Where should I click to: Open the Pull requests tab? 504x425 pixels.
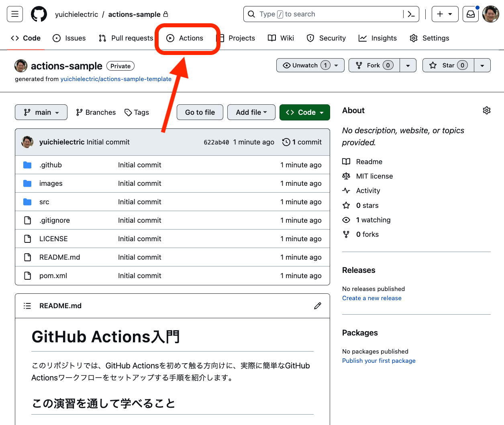(126, 38)
